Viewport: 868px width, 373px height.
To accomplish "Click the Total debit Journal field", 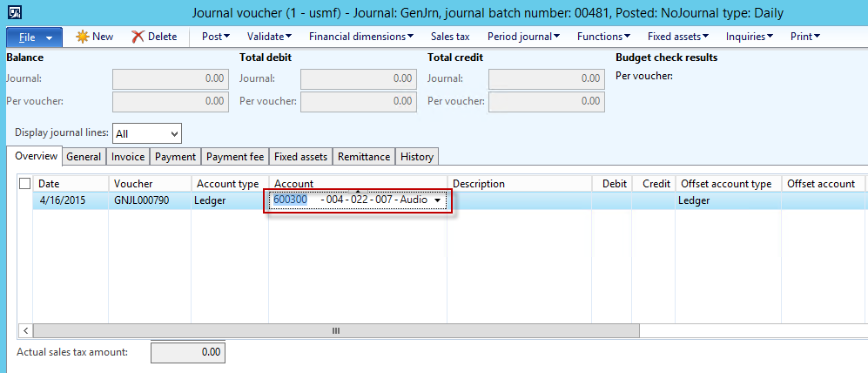I will pos(359,78).
